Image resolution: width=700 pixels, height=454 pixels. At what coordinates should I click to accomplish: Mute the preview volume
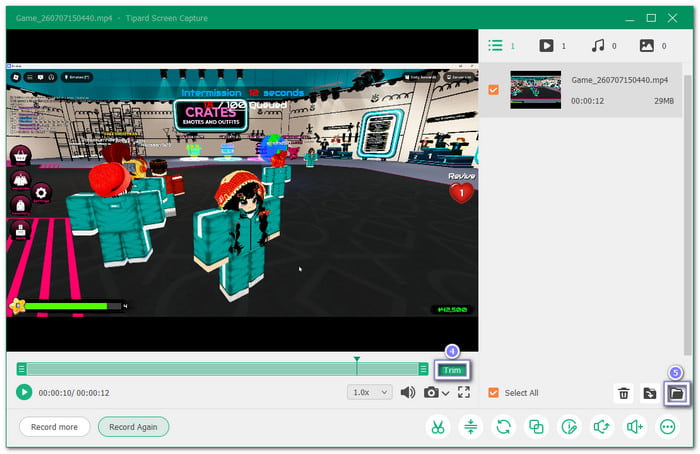[x=408, y=392]
